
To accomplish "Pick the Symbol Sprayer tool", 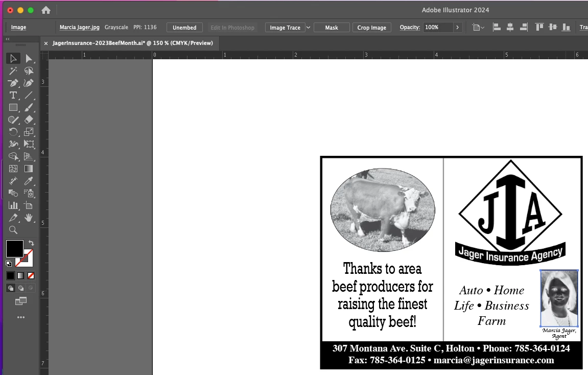I will pos(29,193).
